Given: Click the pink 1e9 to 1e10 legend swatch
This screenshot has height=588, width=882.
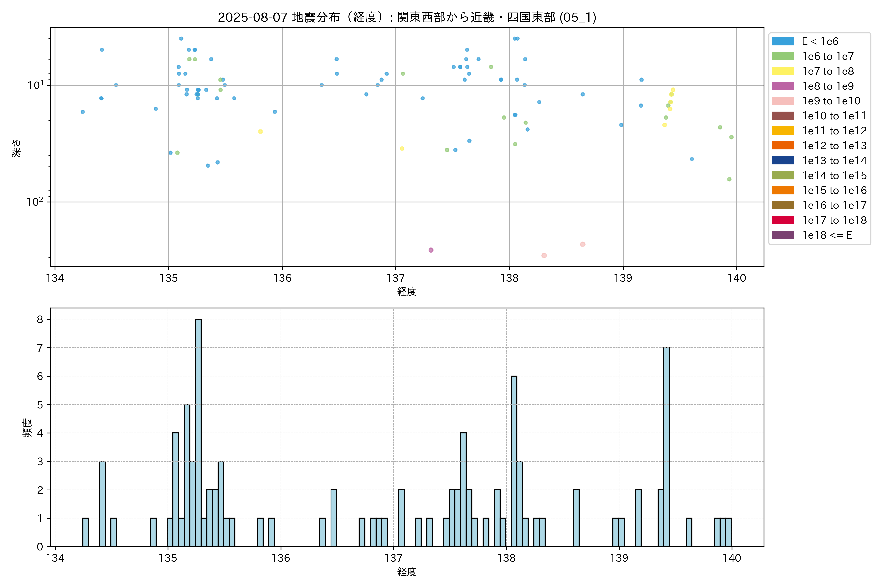Looking at the screenshot, I should [783, 101].
